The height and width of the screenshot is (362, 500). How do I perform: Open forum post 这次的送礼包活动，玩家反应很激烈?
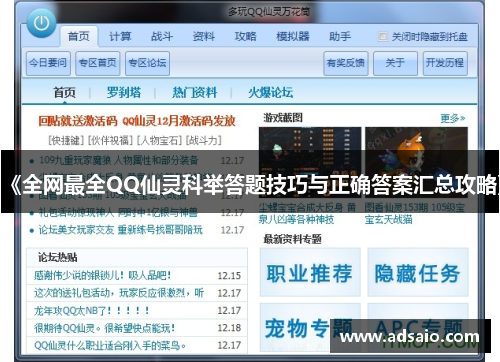pos(119,293)
